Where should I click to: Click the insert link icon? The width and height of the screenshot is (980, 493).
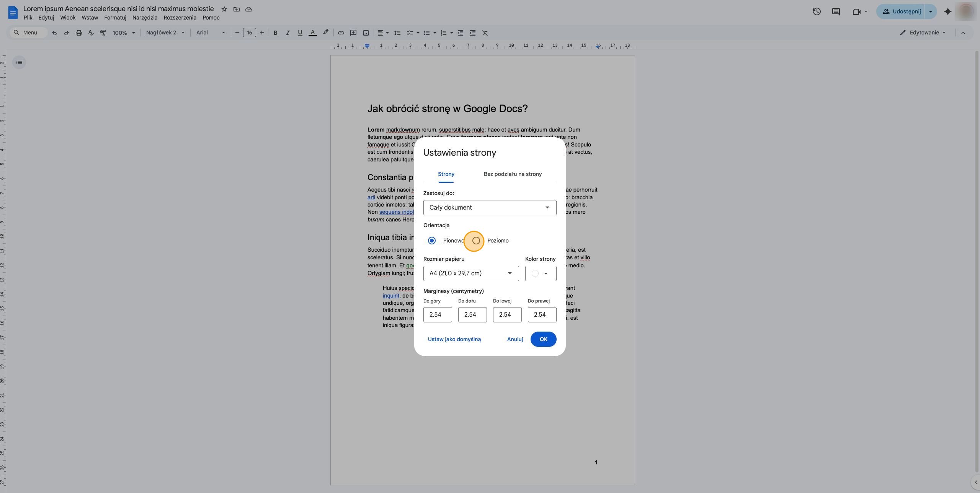[341, 33]
